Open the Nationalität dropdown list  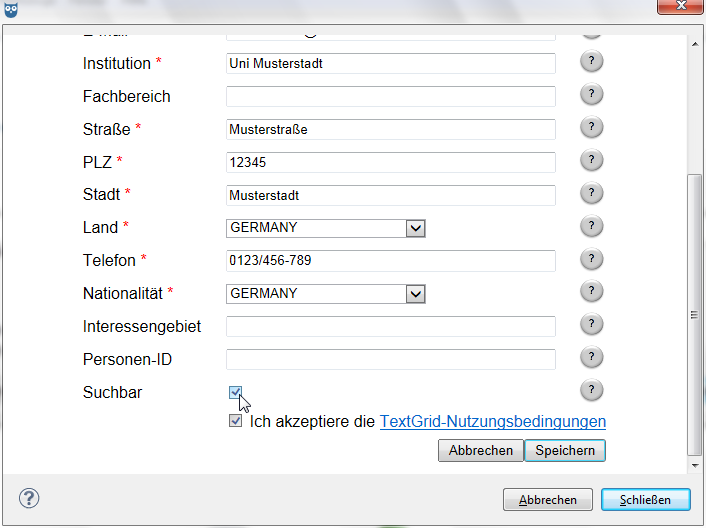point(416,294)
